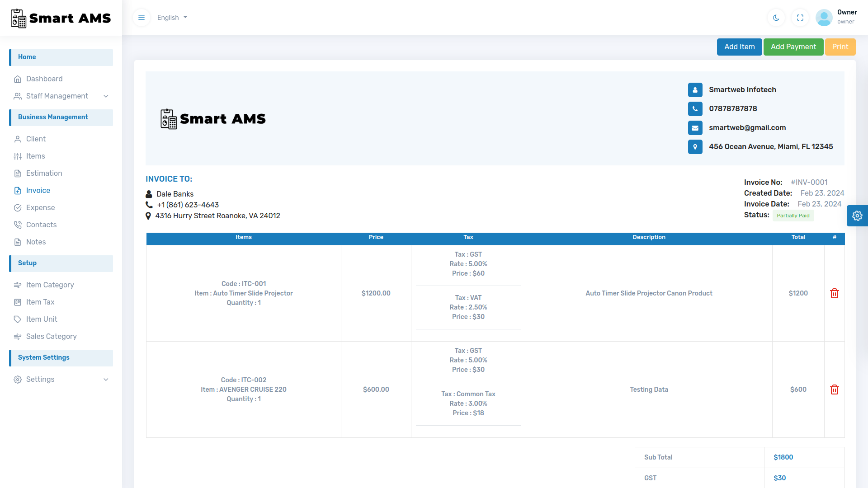This screenshot has width=868, height=488.
Task: Delete the AVENGER CRUISE 220 line item
Action: (834, 389)
